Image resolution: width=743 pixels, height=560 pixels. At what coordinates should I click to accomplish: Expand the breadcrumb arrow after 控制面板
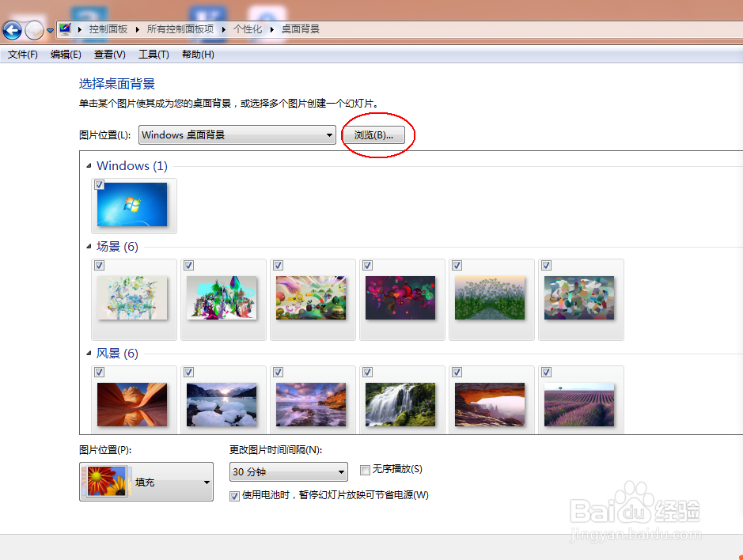click(x=138, y=30)
